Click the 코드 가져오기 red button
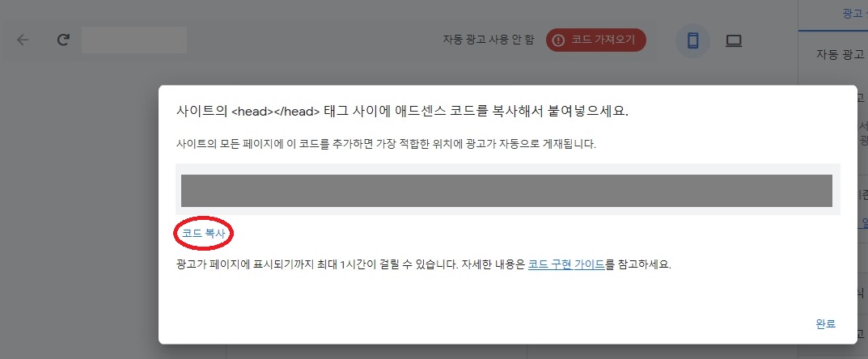This screenshot has width=868, height=359. pos(595,40)
